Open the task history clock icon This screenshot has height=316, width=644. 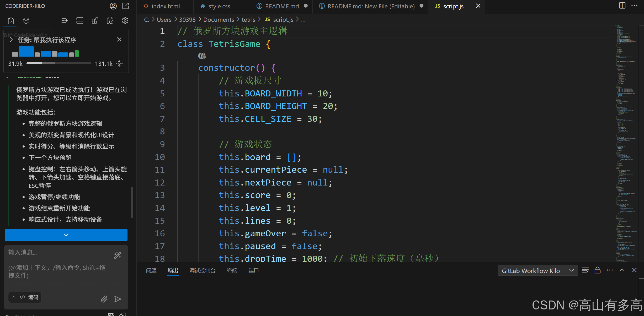pos(110,21)
